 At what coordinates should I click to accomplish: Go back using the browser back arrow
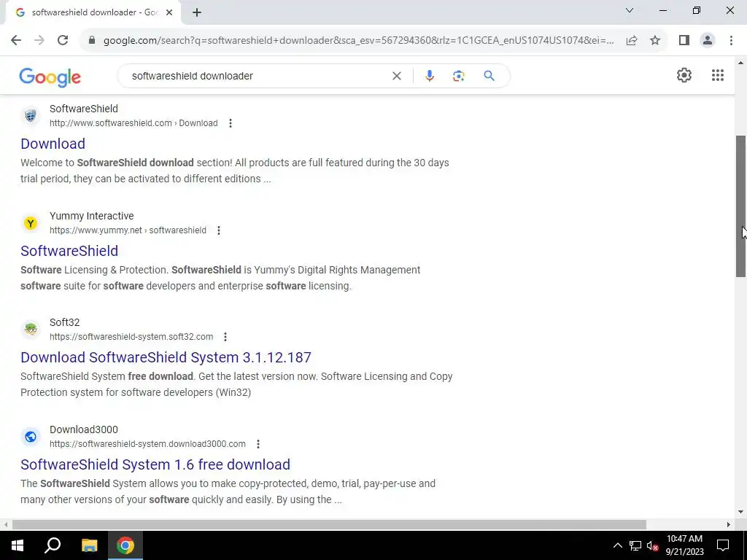(x=16, y=41)
